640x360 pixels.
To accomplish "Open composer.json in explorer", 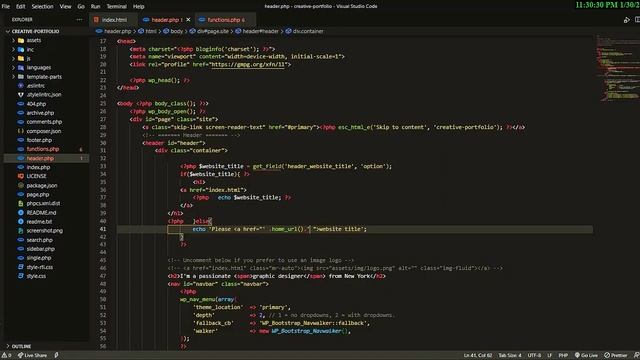I will click(43, 131).
